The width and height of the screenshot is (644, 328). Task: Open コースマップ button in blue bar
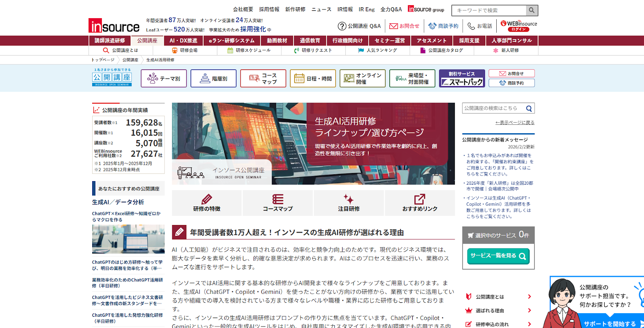[x=263, y=78]
